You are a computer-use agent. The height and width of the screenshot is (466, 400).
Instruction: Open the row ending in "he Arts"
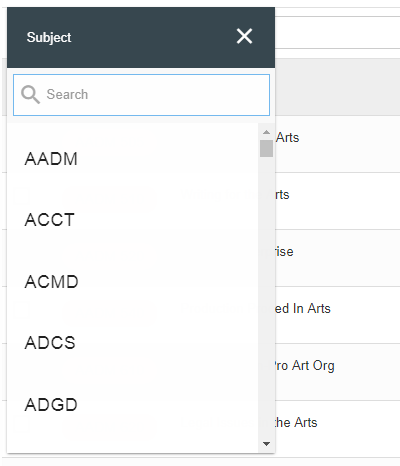click(x=337, y=429)
